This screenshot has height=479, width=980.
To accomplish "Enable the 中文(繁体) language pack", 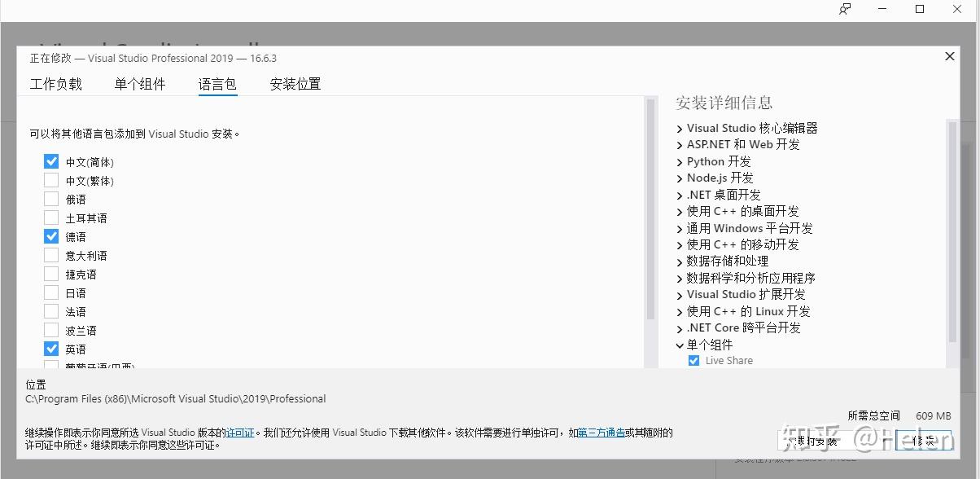I will tap(51, 180).
